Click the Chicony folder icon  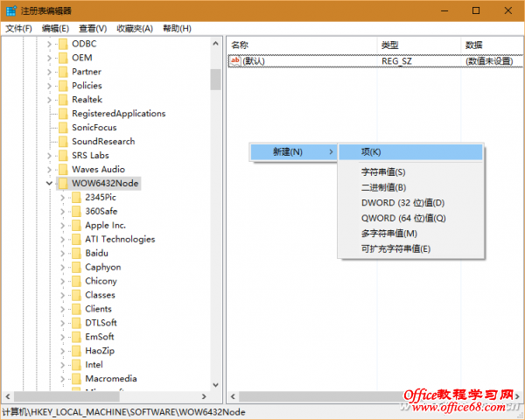[76, 282]
